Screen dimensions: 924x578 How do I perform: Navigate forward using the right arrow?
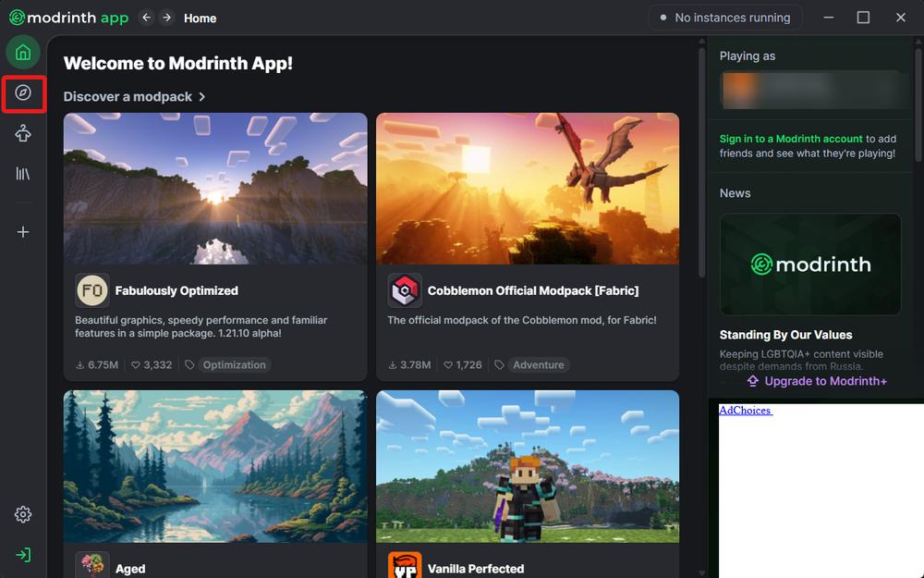point(166,17)
